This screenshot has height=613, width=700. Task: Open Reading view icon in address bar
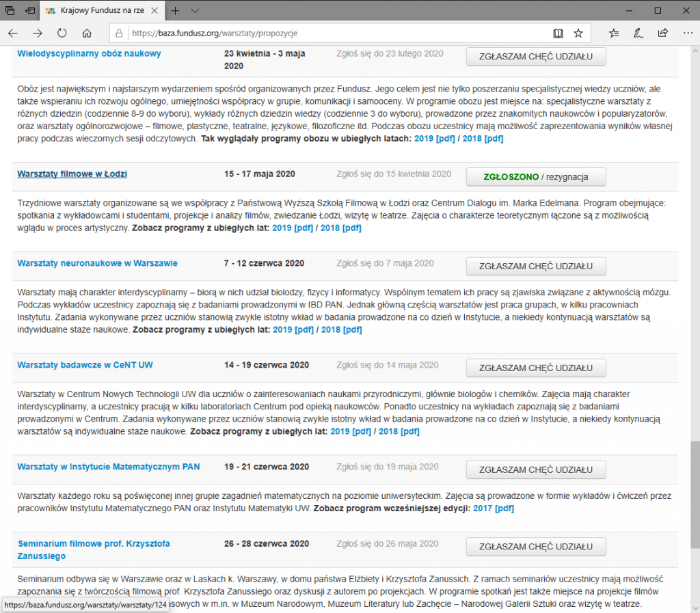click(x=558, y=33)
